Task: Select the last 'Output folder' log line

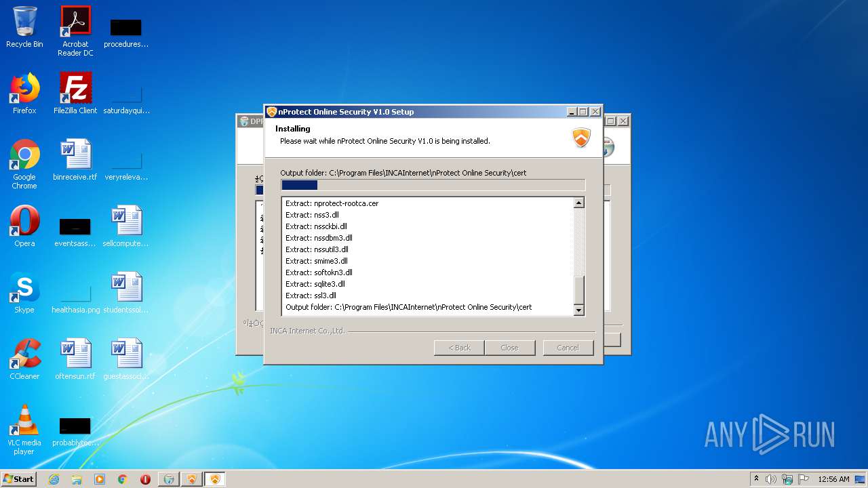Action: click(x=408, y=307)
